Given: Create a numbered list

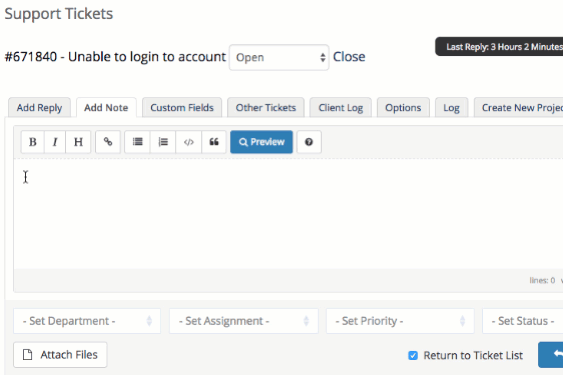Looking at the screenshot, I should (163, 142).
